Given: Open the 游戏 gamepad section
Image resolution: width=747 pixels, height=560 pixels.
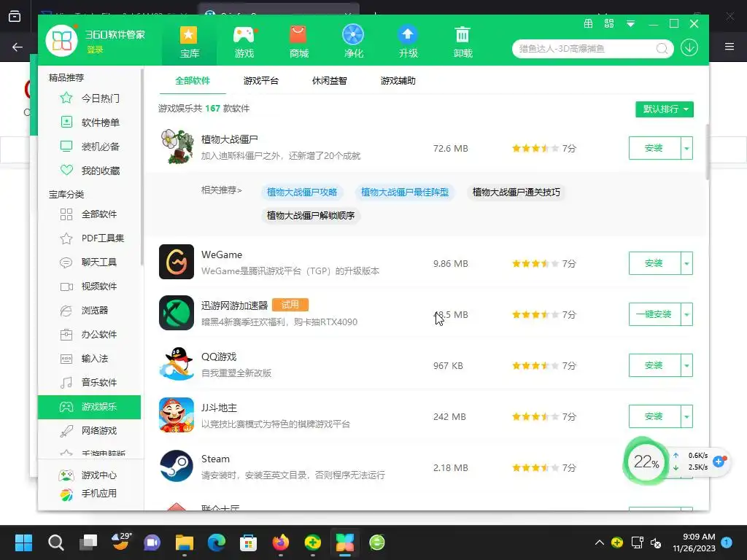Looking at the screenshot, I should (244, 42).
